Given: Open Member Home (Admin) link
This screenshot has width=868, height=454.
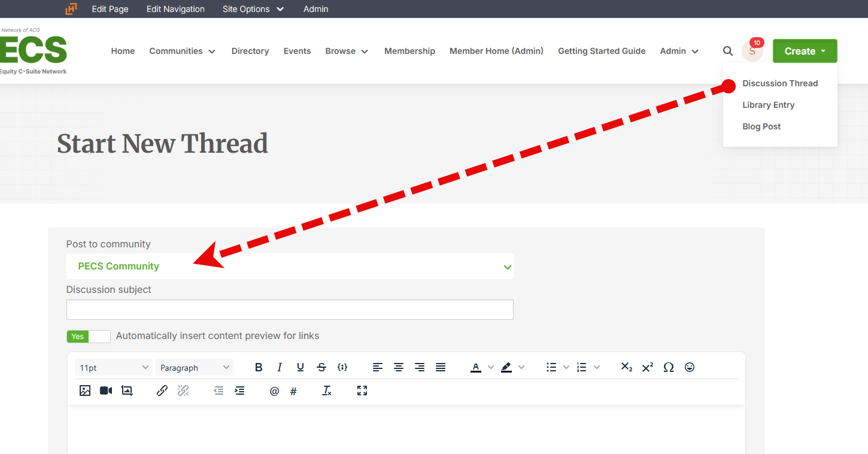Looking at the screenshot, I should (x=496, y=51).
